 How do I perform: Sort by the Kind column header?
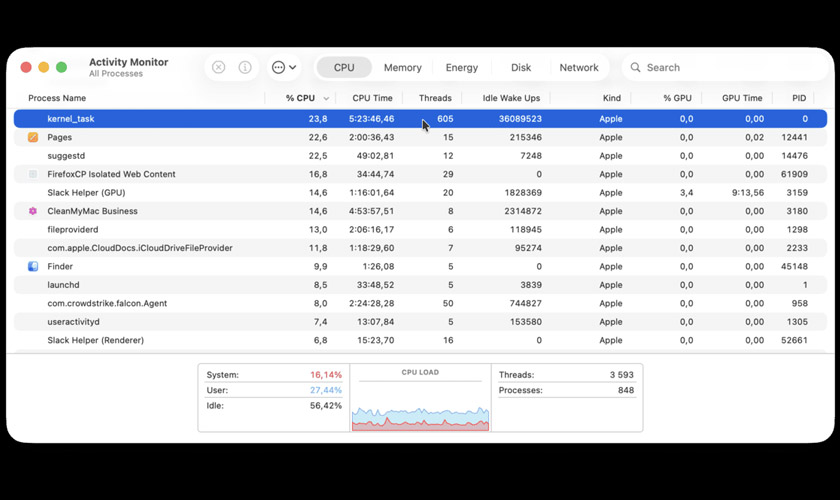611,98
